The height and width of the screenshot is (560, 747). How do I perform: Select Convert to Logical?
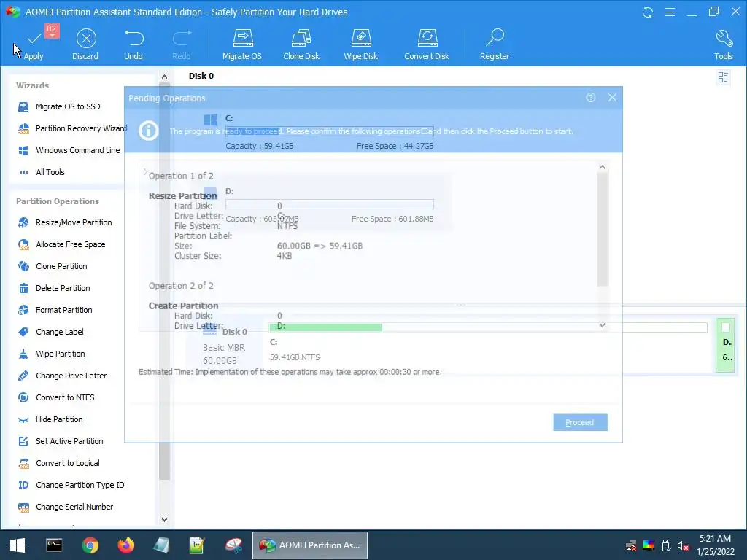point(58,463)
